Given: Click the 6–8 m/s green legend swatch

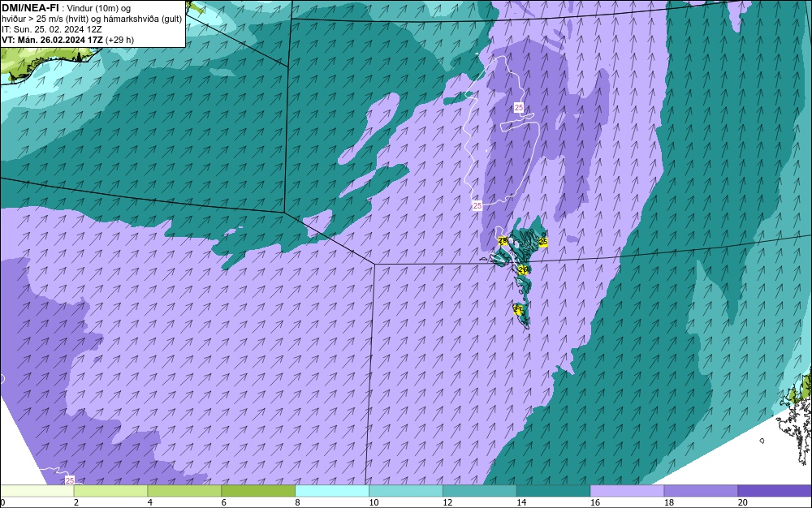Looking at the screenshot, I should click(x=258, y=491).
